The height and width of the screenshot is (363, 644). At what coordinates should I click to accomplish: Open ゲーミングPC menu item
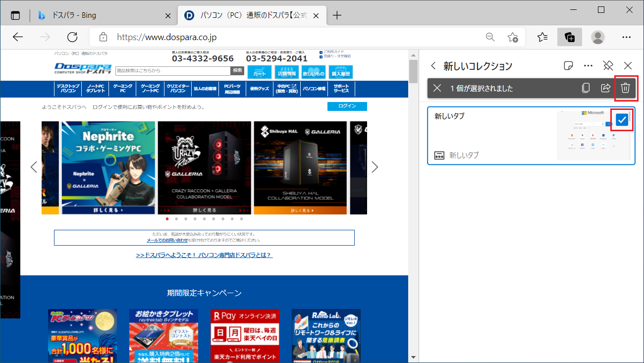pos(123,89)
